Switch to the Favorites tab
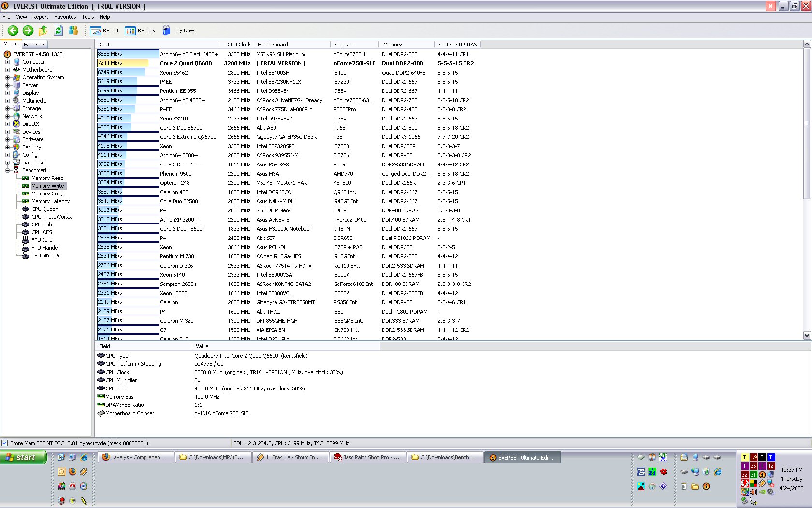Image resolution: width=812 pixels, height=508 pixels. pos(34,45)
